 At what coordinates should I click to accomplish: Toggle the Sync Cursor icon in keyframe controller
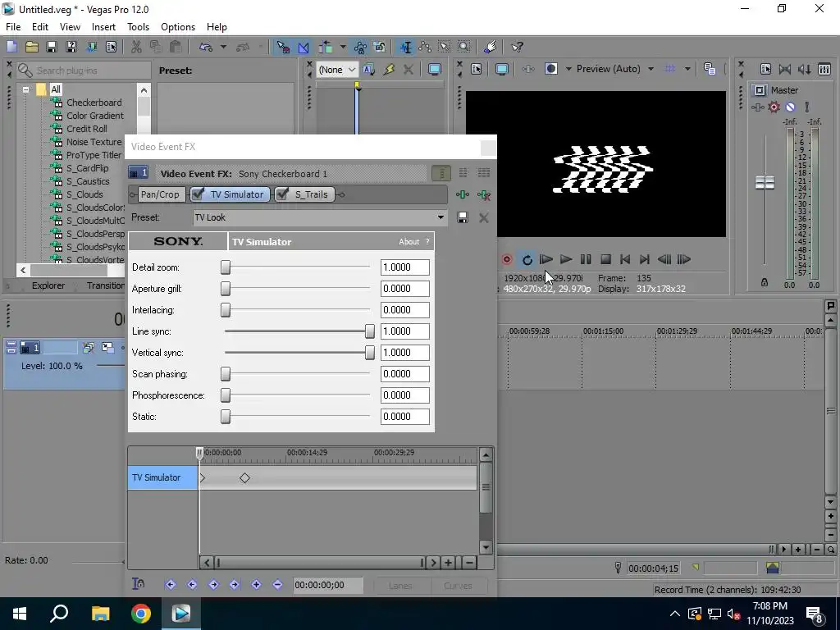[x=138, y=584]
